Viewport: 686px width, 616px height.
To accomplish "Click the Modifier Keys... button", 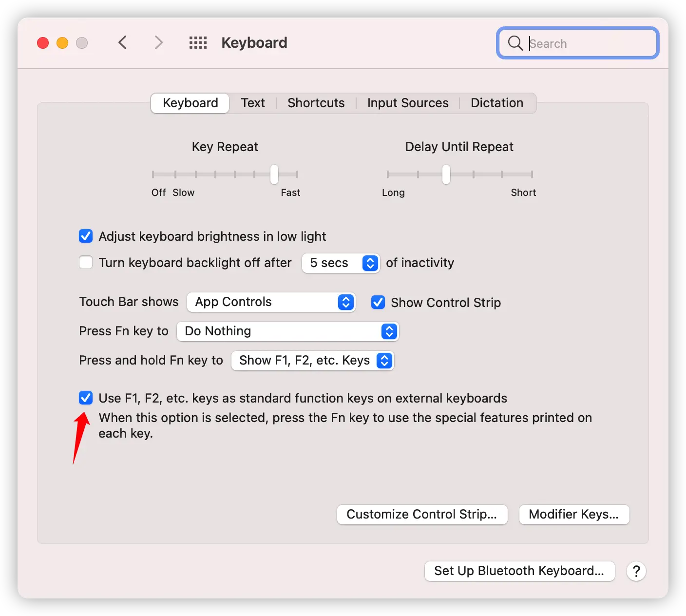I will point(574,515).
